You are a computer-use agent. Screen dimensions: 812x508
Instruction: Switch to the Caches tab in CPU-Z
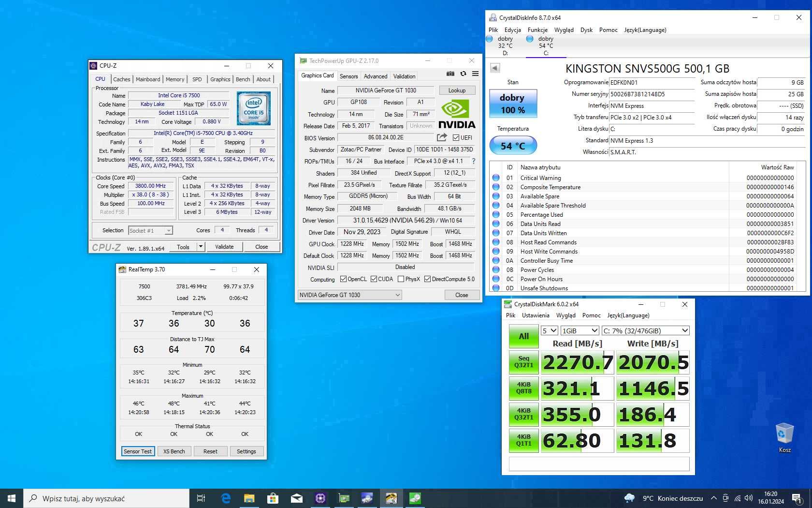pyautogui.click(x=122, y=79)
